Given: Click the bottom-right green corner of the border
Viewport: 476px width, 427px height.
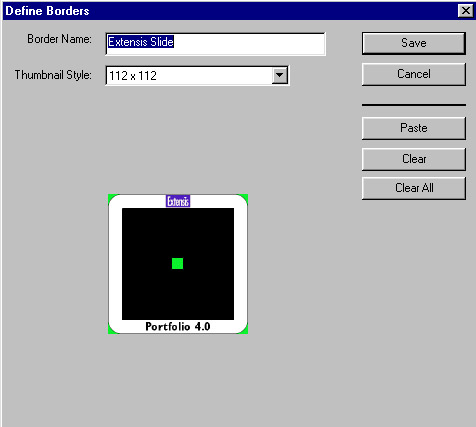Looking at the screenshot, I should tap(246, 331).
